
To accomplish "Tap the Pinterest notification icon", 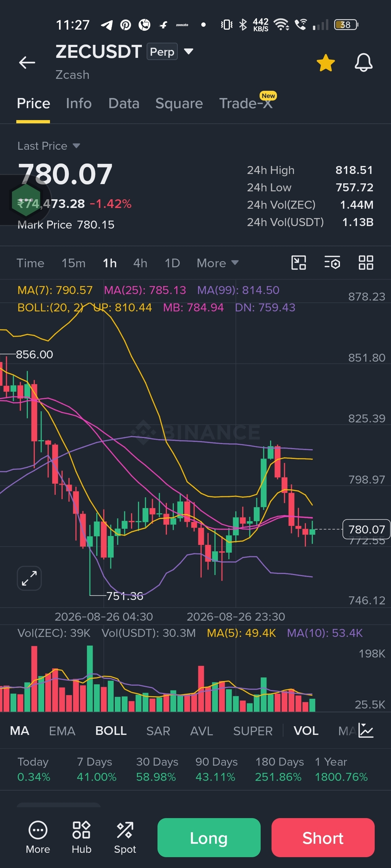I will click(x=126, y=25).
